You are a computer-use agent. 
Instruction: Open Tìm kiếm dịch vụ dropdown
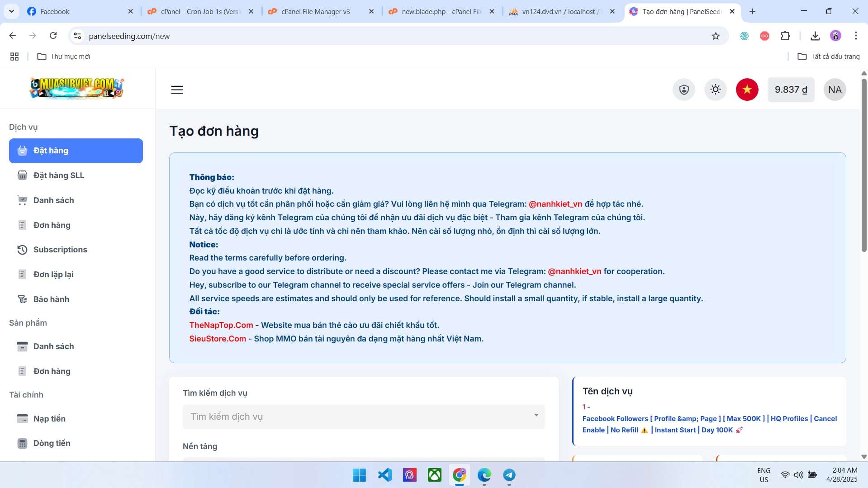click(x=364, y=417)
